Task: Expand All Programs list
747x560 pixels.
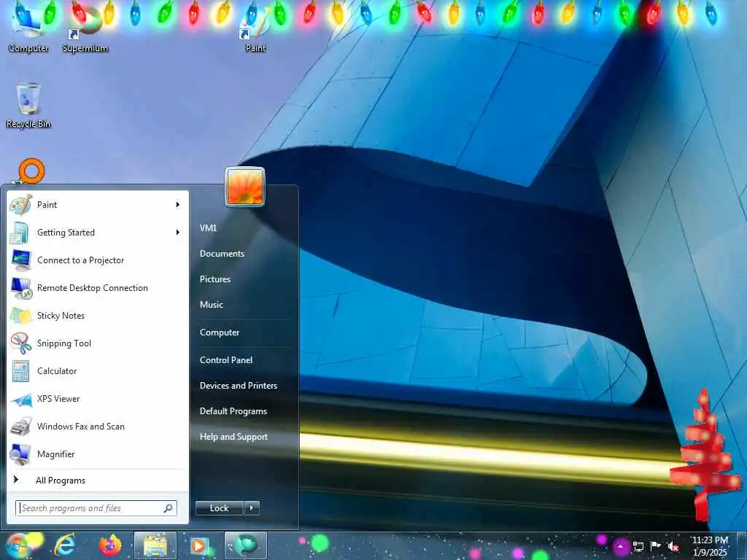Action: (x=98, y=481)
